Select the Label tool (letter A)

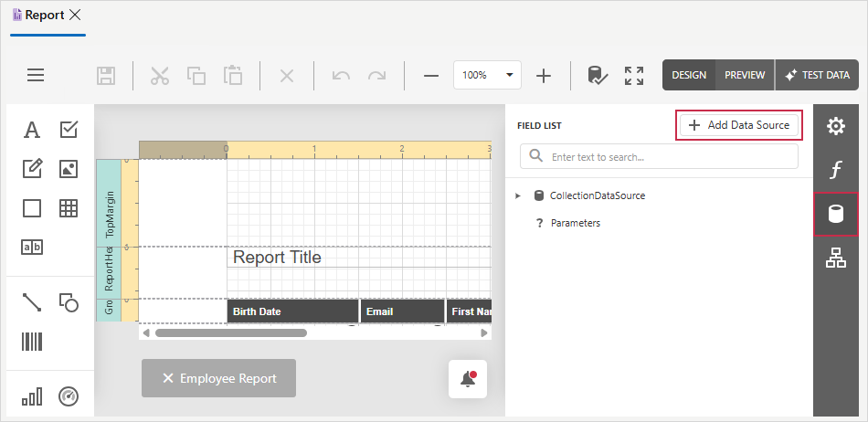click(32, 130)
